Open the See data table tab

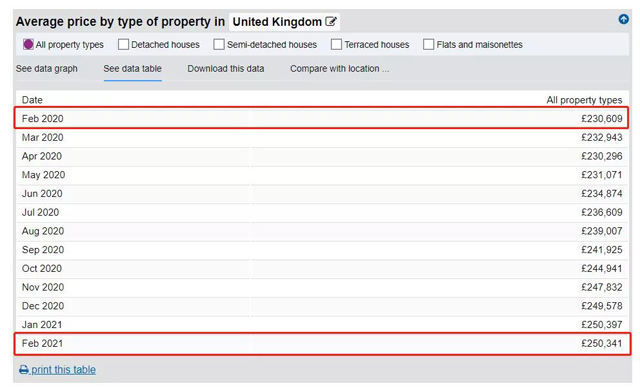pyautogui.click(x=133, y=69)
